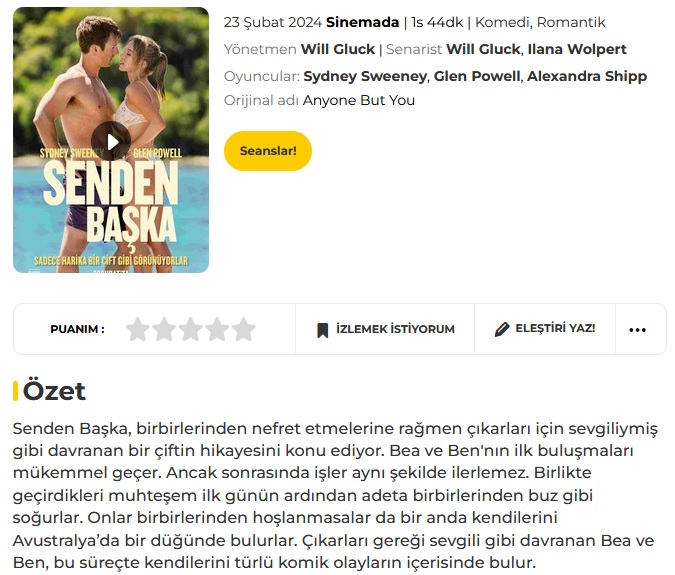
Task: Click the Senden Başka poster thumbnail
Action: (111, 140)
